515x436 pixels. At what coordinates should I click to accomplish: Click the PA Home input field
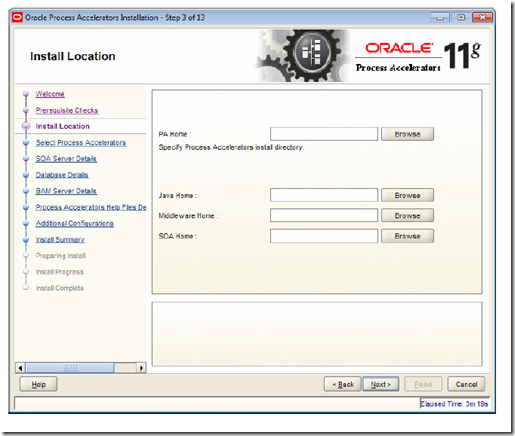coord(324,134)
